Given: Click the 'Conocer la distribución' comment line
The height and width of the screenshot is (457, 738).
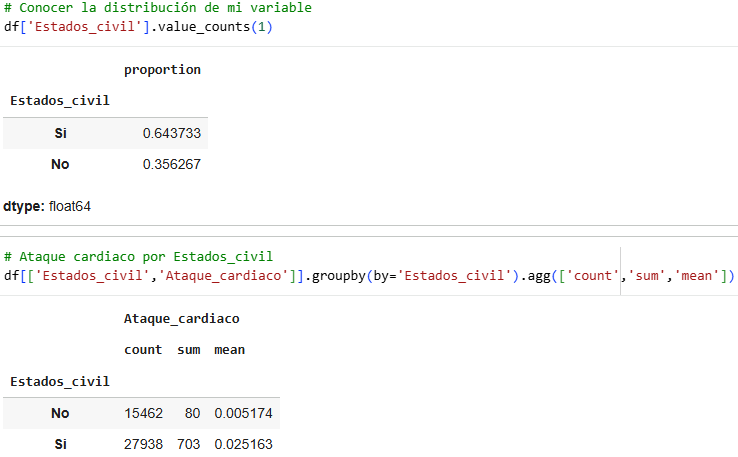Looking at the screenshot, I should [158, 8].
